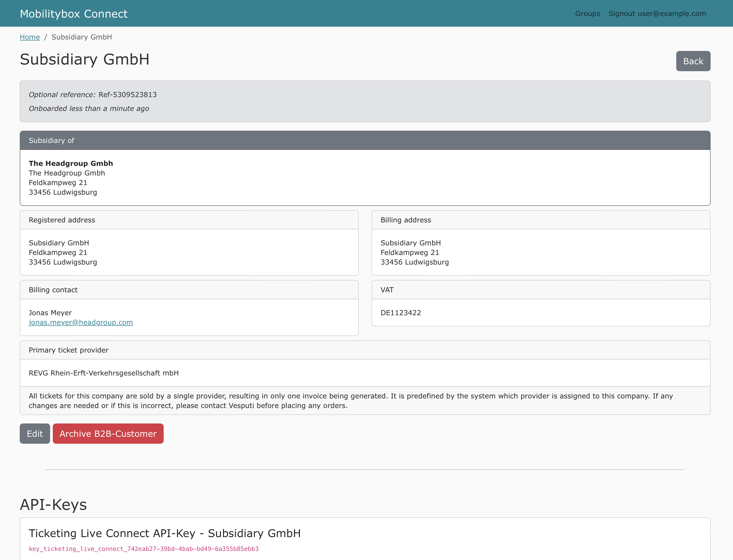
Task: Click the 'Billing address' card header
Action: [x=541, y=220]
